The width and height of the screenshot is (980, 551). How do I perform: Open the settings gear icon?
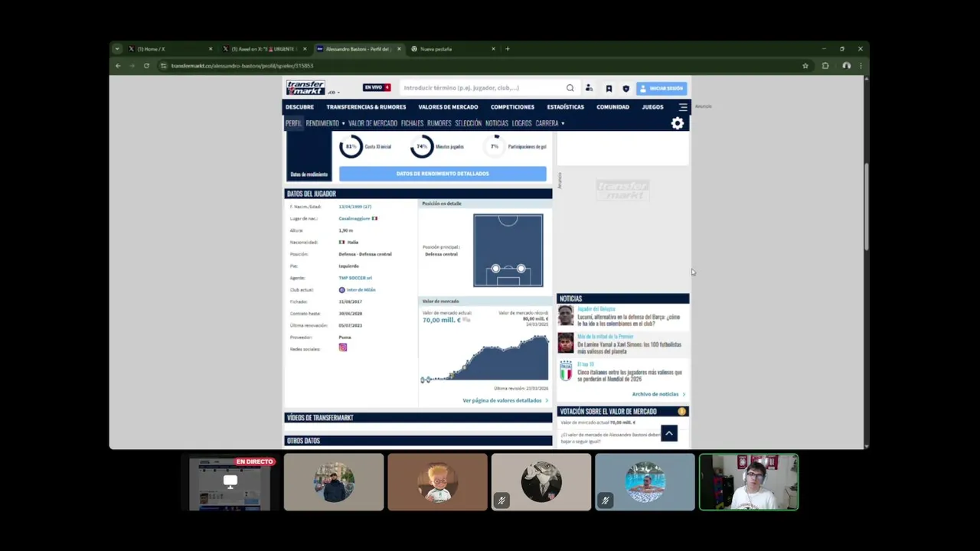pos(677,123)
